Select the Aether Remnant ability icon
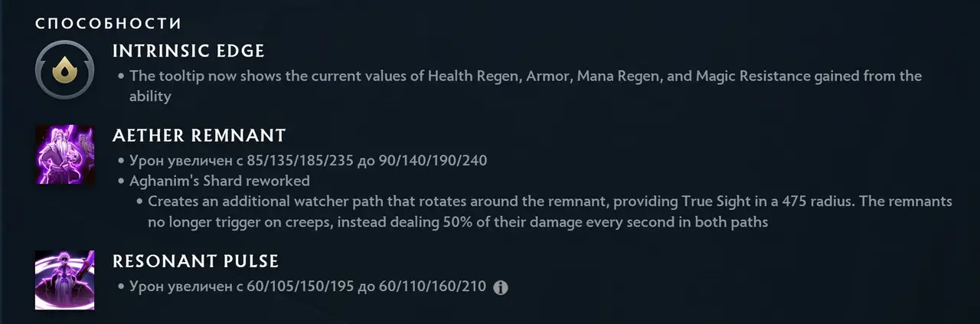The image size is (980, 324). pyautogui.click(x=64, y=155)
